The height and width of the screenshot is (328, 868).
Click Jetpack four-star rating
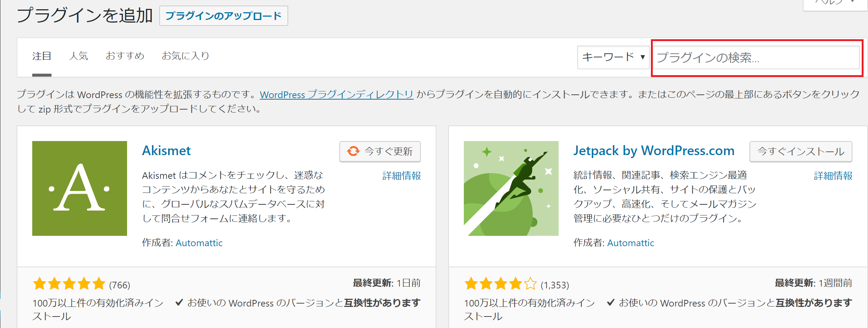click(501, 284)
